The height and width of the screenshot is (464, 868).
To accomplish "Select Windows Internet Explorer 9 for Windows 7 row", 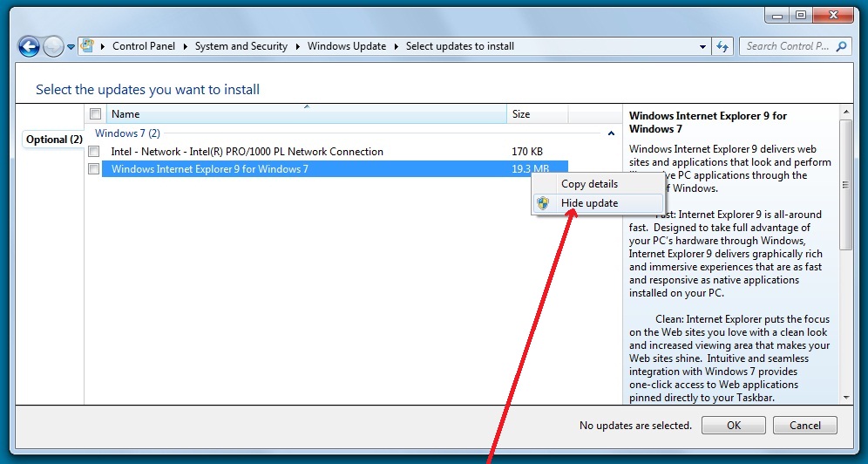I will [x=335, y=169].
